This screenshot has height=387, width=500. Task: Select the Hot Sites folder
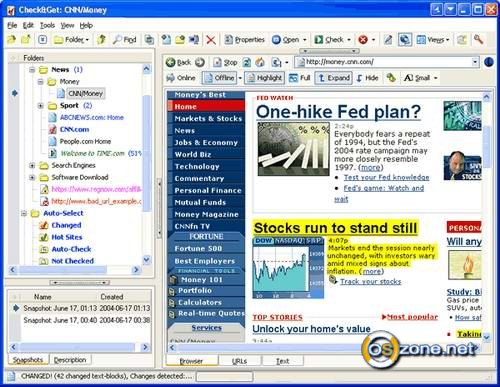[67, 237]
